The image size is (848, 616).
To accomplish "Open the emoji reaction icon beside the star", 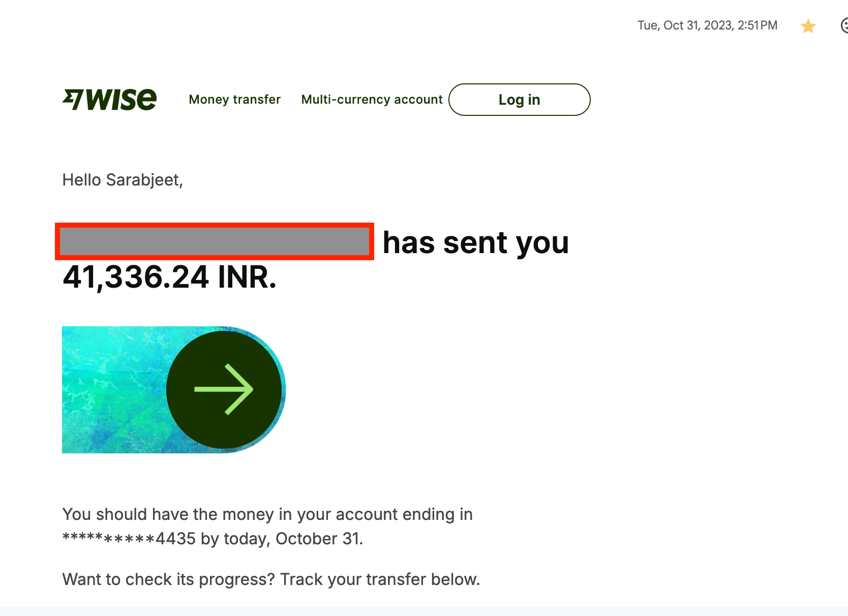I will point(844,25).
